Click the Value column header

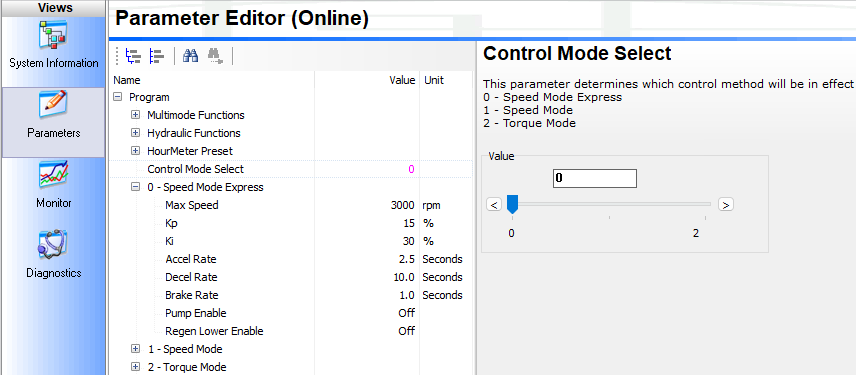coord(402,80)
